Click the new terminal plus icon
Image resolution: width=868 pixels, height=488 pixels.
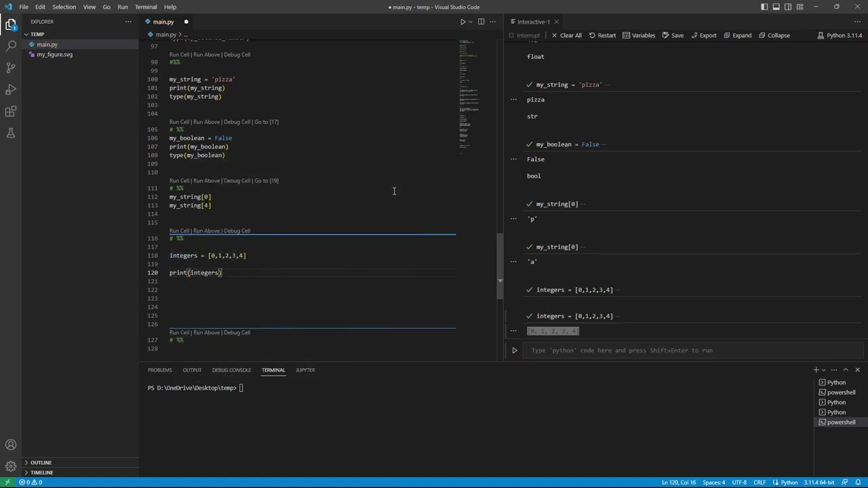[816, 370]
